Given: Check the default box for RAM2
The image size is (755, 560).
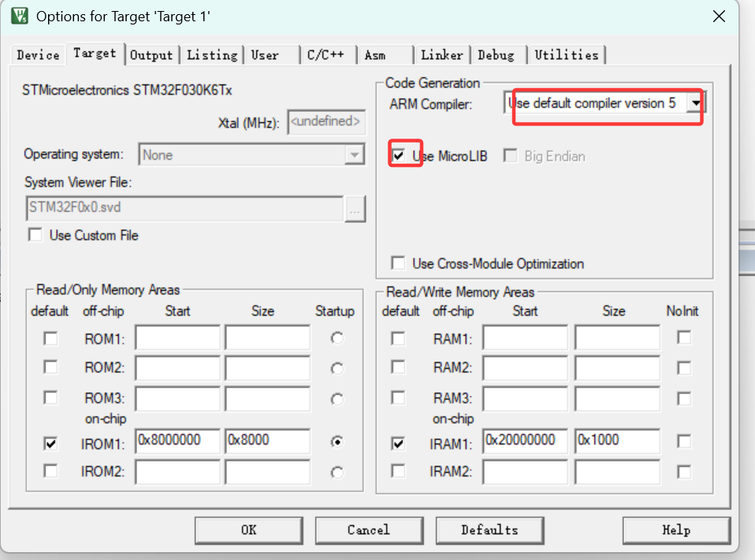Looking at the screenshot, I should (x=398, y=368).
